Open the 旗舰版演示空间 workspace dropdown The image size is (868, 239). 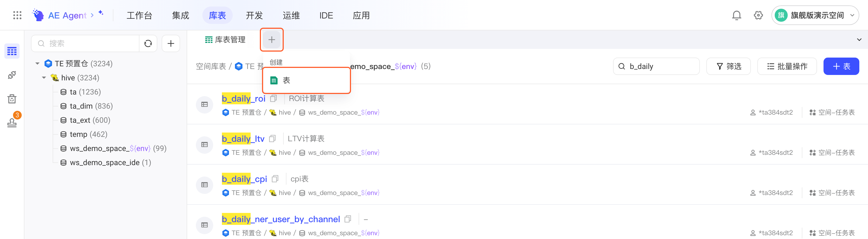point(815,15)
